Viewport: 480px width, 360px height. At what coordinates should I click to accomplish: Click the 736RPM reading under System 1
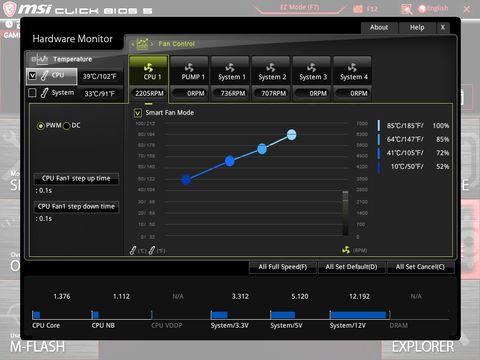(x=230, y=93)
